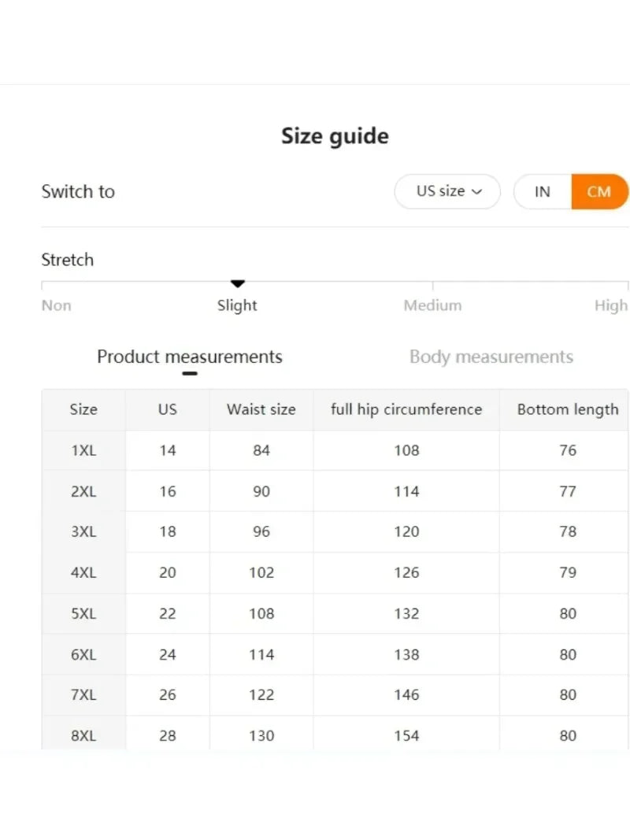Click the US 14 table cell
The width and height of the screenshot is (630, 840).
167,450
